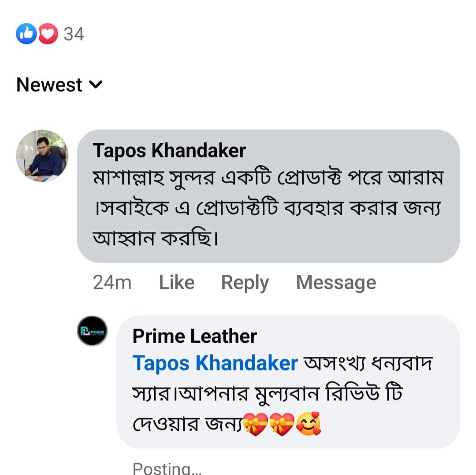Click the red heart reaction icon
The image size is (476, 475).
click(48, 34)
